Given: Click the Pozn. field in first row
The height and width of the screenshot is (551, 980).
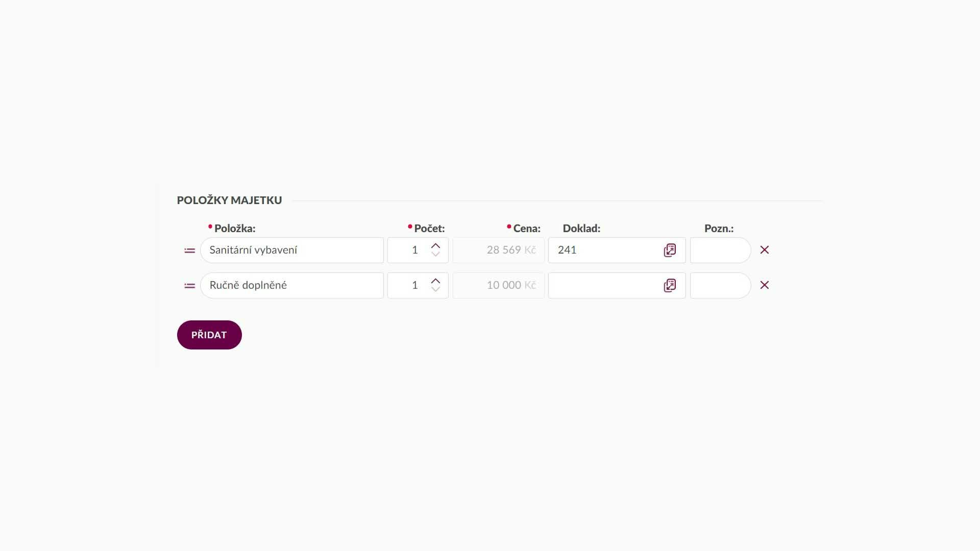Looking at the screenshot, I should [x=720, y=250].
